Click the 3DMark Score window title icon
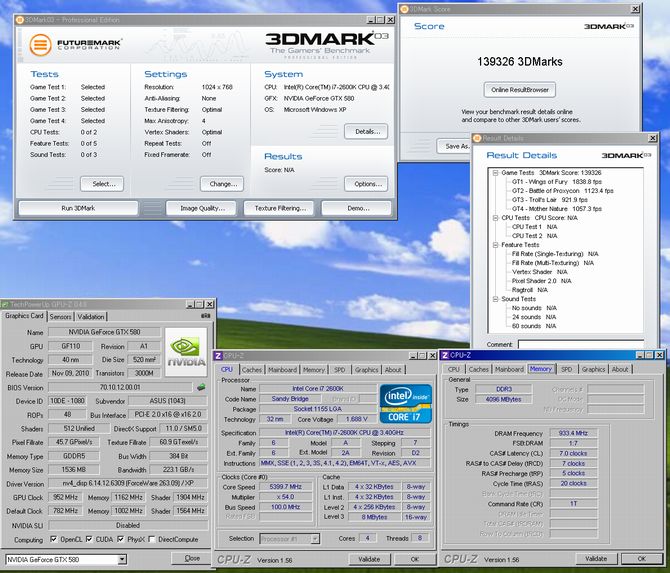 click(403, 7)
